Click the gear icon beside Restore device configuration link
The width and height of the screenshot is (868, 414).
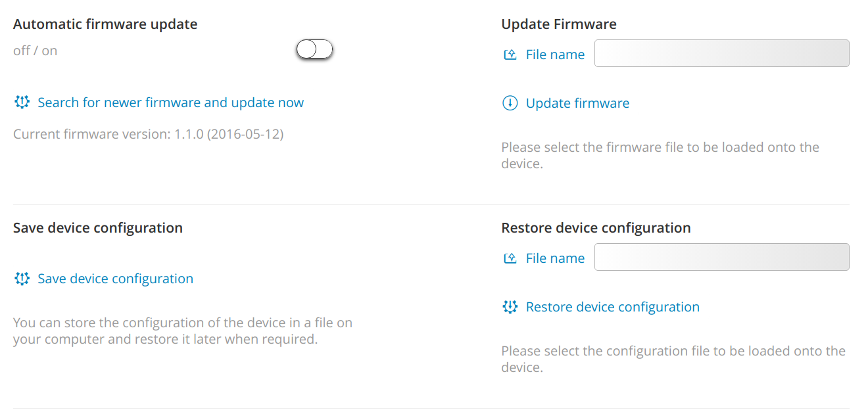[510, 307]
